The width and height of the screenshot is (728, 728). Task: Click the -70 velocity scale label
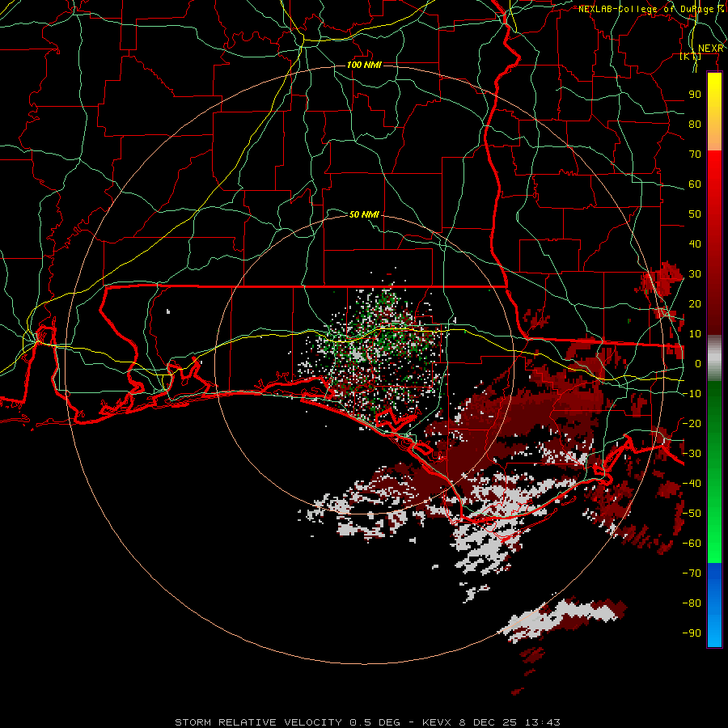click(x=692, y=574)
